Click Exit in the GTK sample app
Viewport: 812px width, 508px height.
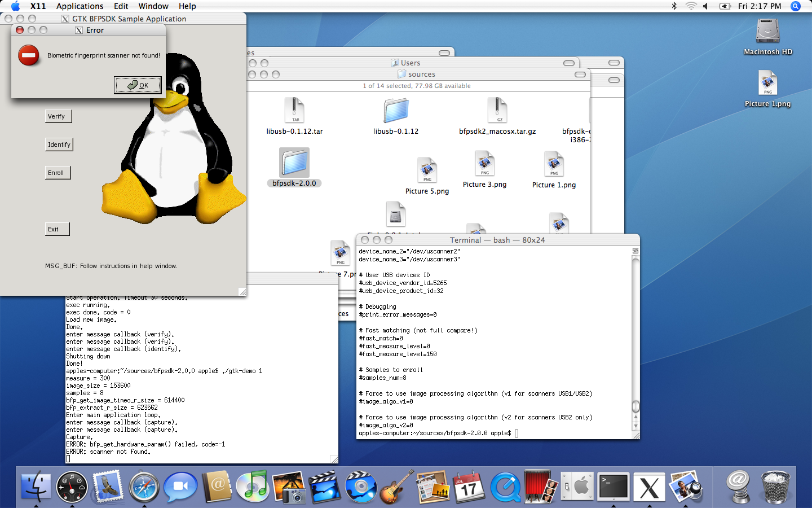pos(57,229)
